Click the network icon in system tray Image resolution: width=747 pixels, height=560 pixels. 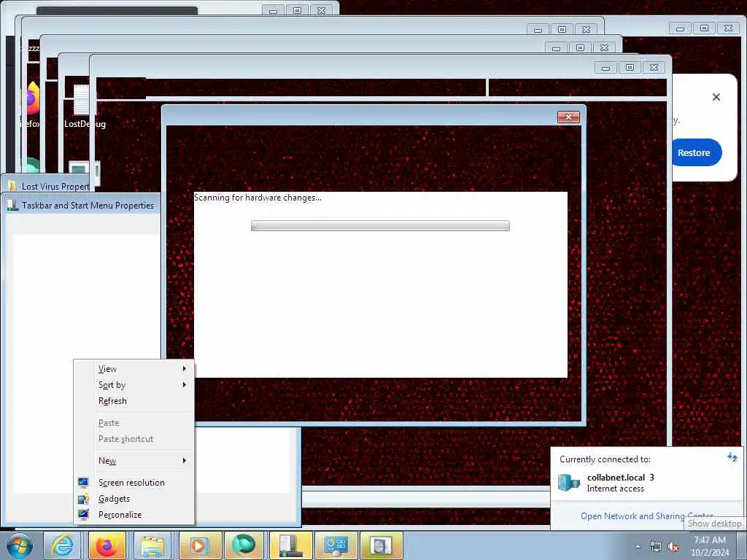click(656, 547)
